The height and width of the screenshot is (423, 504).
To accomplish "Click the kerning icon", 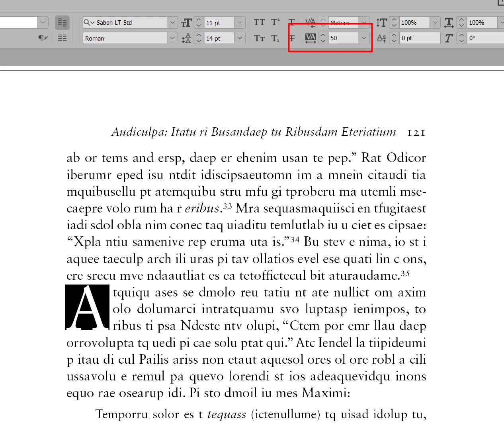I will 310,23.
